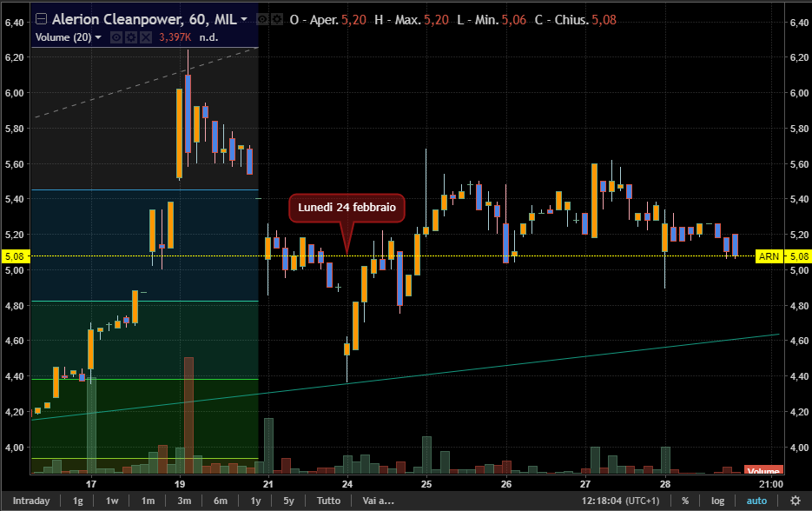Viewport: 812px width, 511px height.
Task: Click the yellow ARN price label
Action: click(769, 256)
